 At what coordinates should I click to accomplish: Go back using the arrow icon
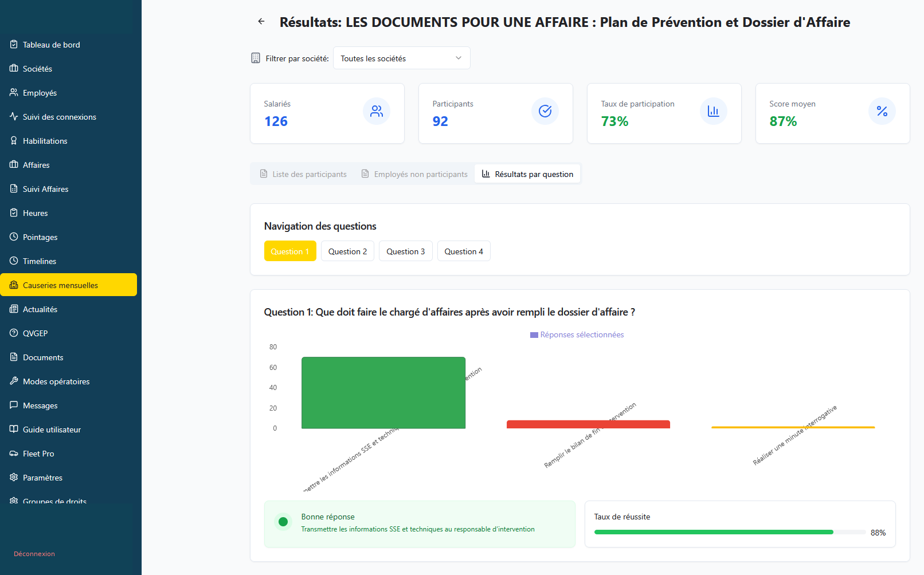(261, 22)
